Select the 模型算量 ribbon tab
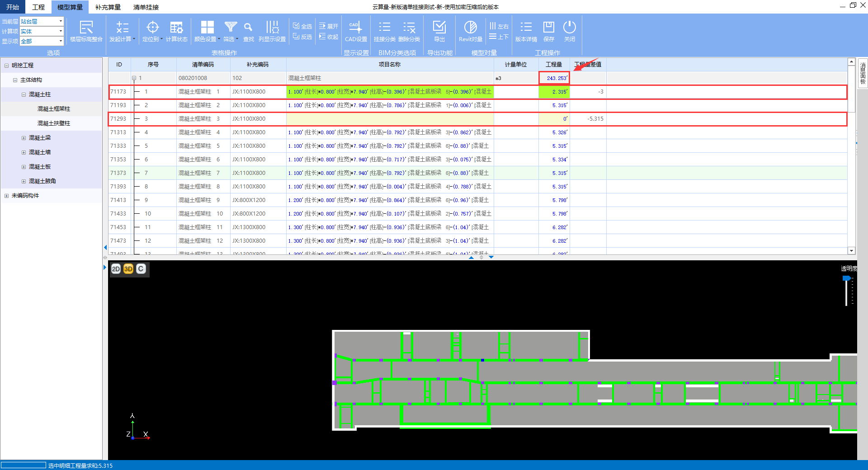Screen dimensions: 868x470 70,7
